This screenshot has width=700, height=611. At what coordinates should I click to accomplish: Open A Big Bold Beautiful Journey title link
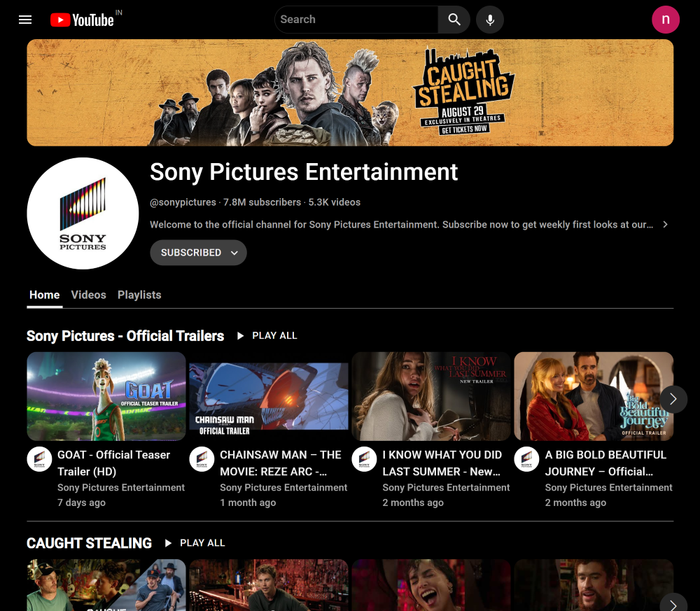click(605, 463)
